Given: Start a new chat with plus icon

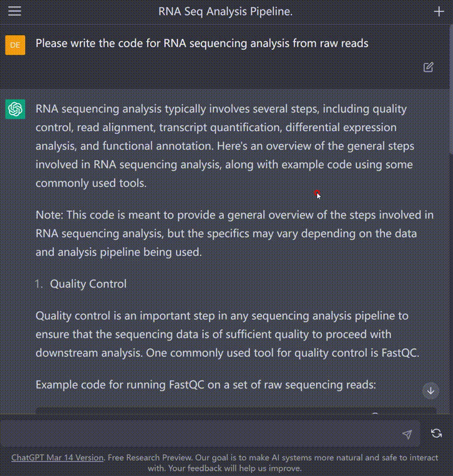Looking at the screenshot, I should tap(439, 11).
